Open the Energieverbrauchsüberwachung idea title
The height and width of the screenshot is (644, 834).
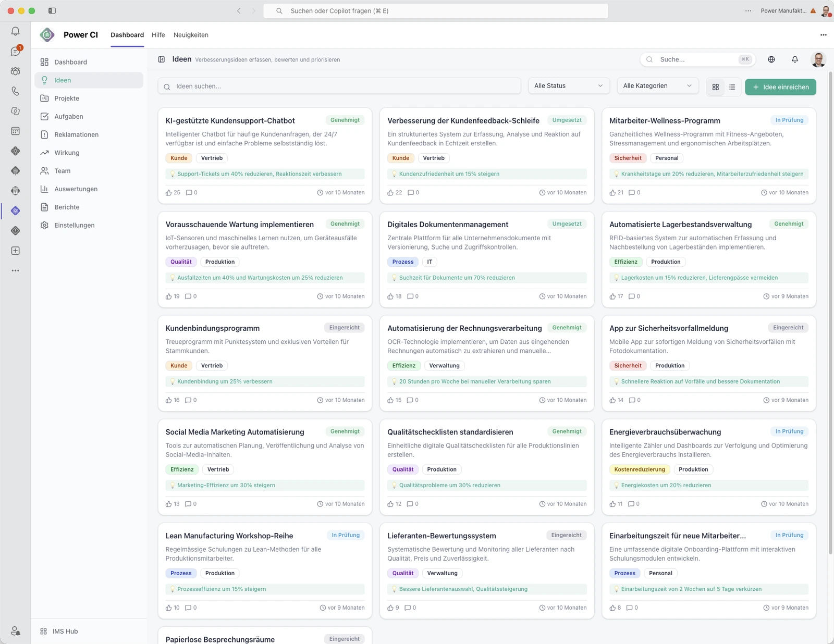pyautogui.click(x=665, y=432)
